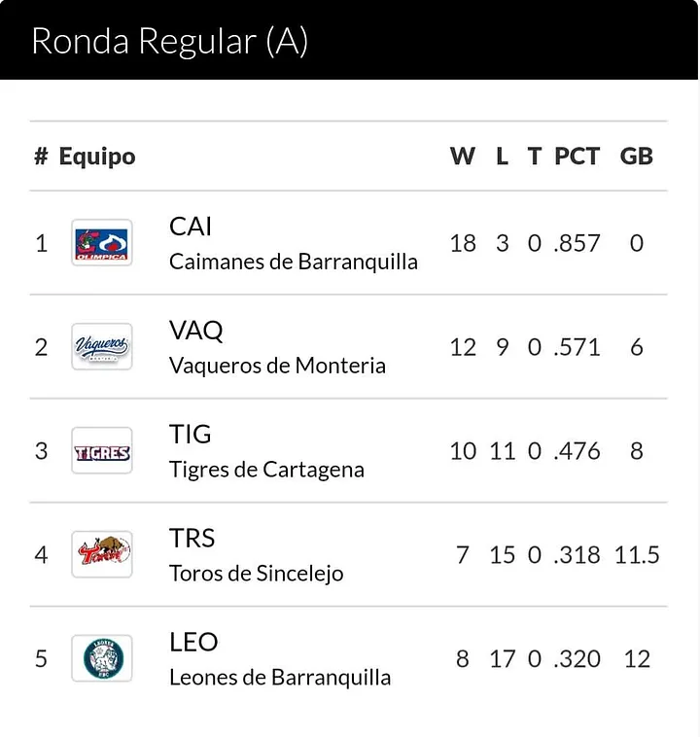
Task: Open the Vaqueros de Monteria team name
Action: coord(277,366)
